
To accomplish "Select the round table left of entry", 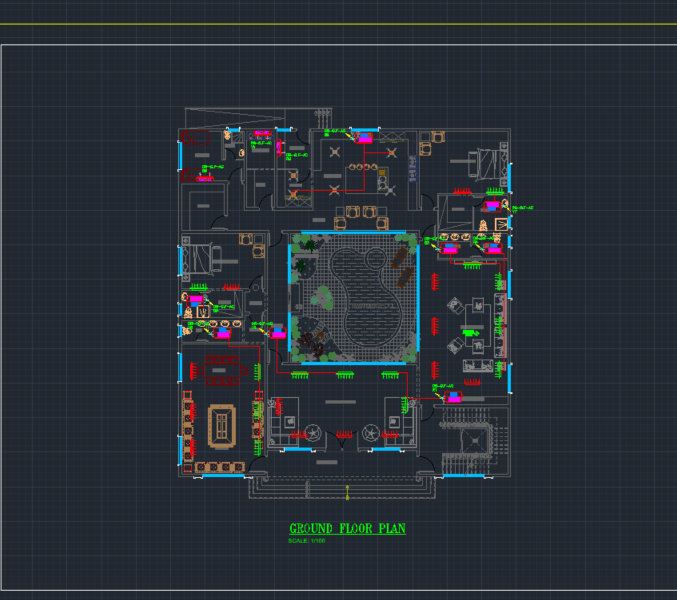I will point(313,433).
